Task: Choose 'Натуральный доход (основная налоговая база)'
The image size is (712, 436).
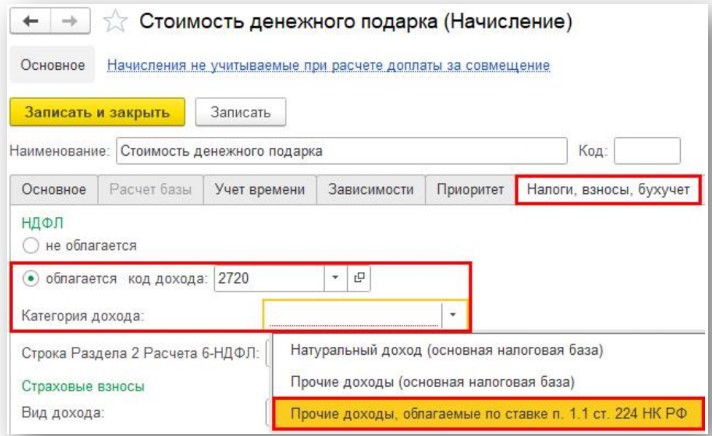Action: [x=446, y=350]
